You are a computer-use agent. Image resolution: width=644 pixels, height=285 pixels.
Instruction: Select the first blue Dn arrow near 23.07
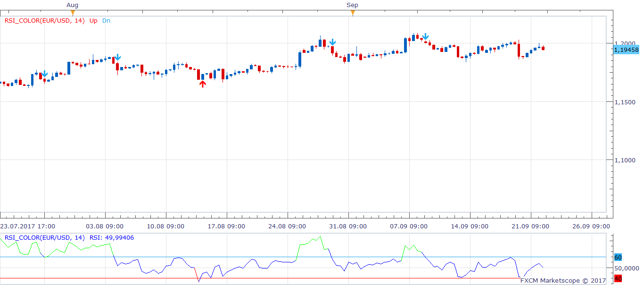click(45, 74)
